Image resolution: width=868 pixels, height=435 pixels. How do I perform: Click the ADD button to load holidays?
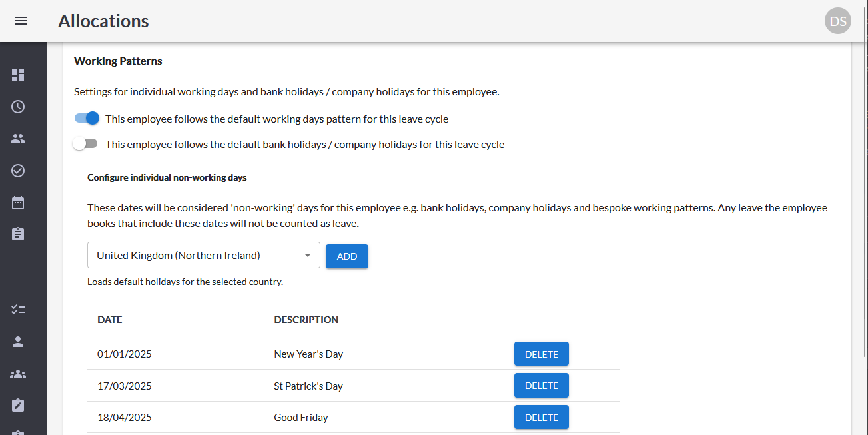click(346, 256)
